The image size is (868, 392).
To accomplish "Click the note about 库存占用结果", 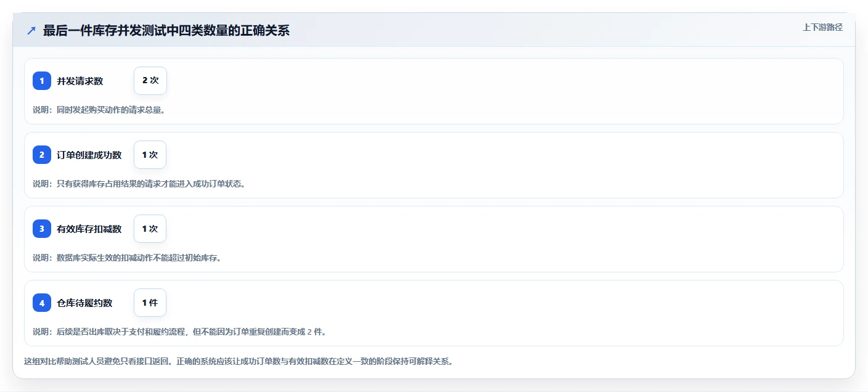I will [x=139, y=184].
